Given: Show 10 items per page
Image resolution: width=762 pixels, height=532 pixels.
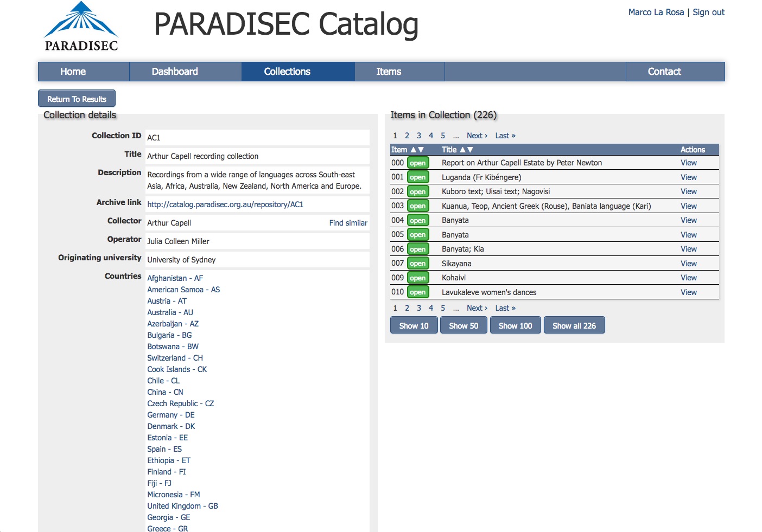Looking at the screenshot, I should 414,325.
